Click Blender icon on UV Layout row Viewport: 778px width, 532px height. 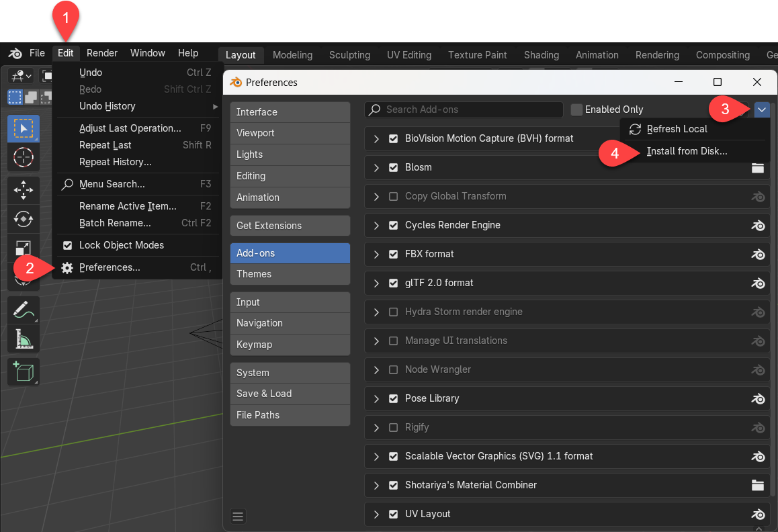coord(758,514)
